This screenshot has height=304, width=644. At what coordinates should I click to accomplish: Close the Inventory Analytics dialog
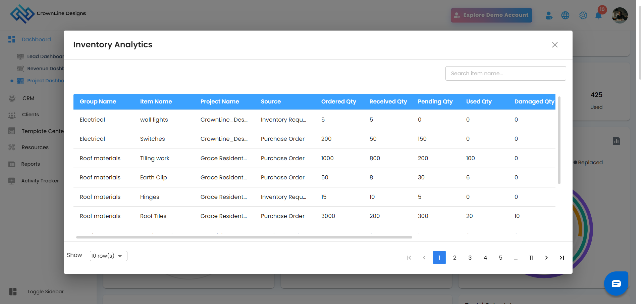(x=555, y=45)
